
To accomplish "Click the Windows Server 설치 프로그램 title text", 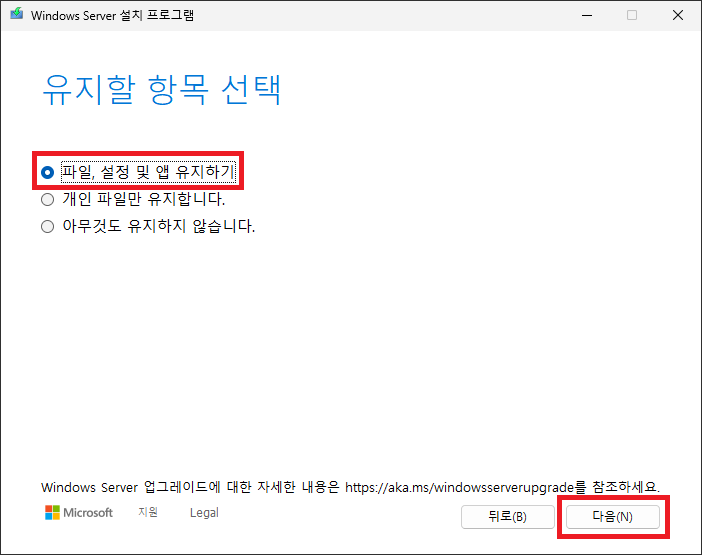I will (x=112, y=15).
